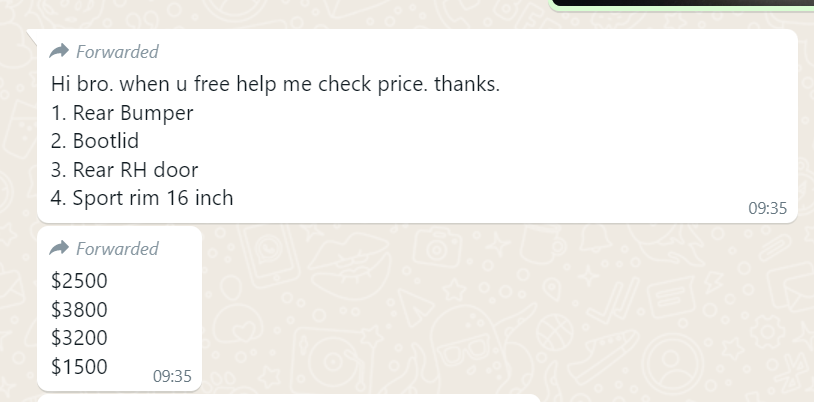Select the $3200 price
The height and width of the screenshot is (402, 814).
(x=79, y=337)
